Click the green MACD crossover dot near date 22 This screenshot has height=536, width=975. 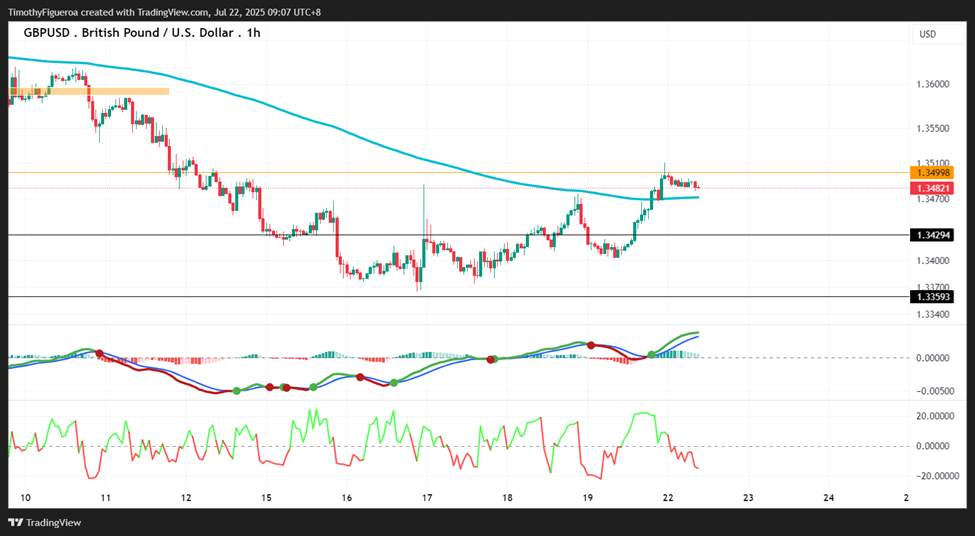tap(651, 354)
